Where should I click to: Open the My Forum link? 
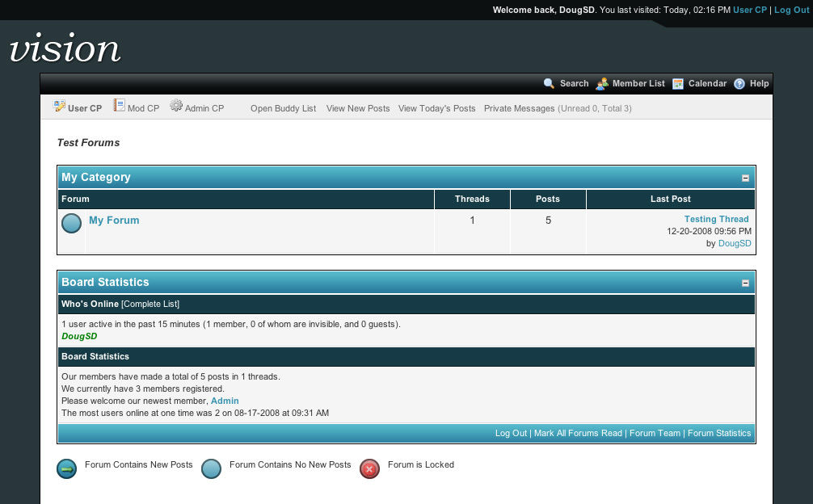[x=114, y=220]
